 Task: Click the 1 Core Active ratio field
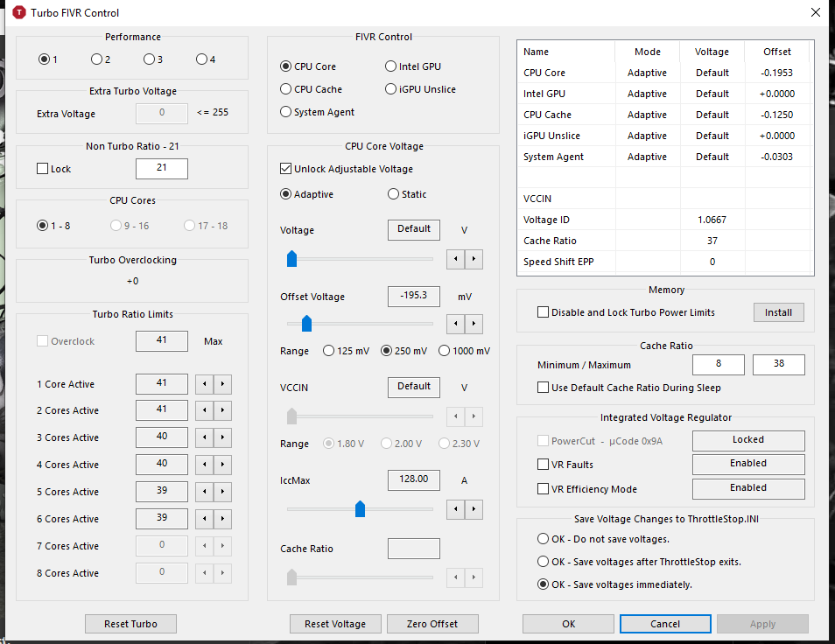pyautogui.click(x=162, y=384)
